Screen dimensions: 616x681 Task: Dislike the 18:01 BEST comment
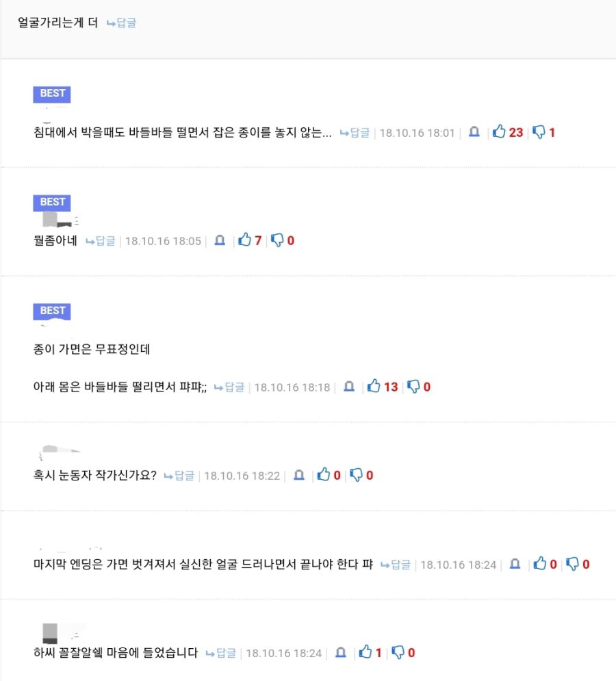pos(539,132)
